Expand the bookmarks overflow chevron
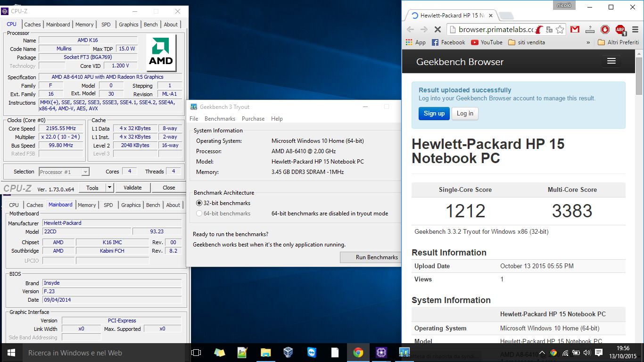This screenshot has width=644, height=362. pyautogui.click(x=588, y=42)
